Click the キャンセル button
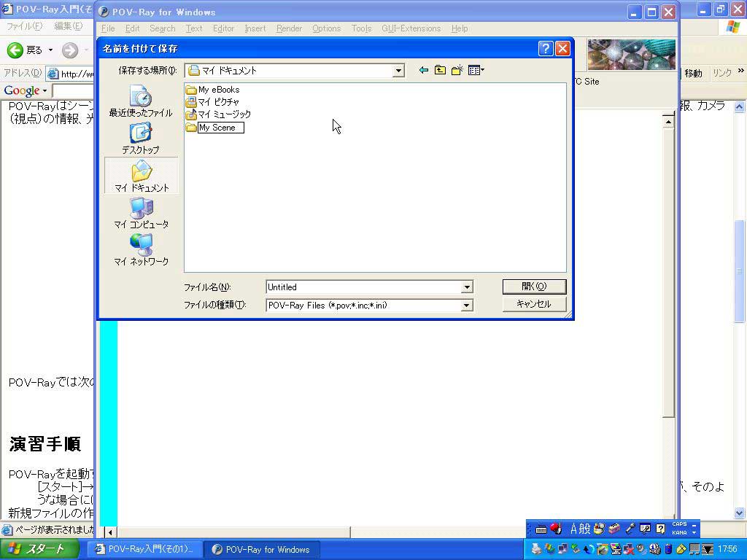Viewport: 747px width, 560px height. [534, 304]
